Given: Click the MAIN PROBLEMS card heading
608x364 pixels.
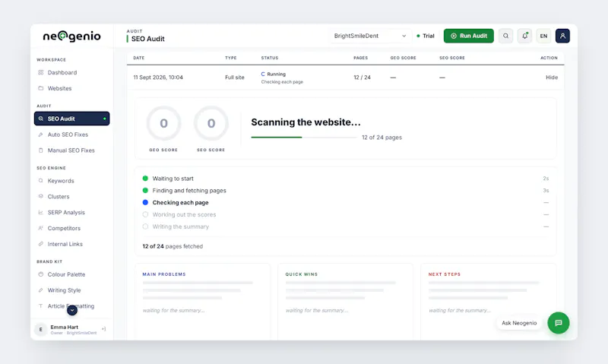Looking at the screenshot, I should point(164,274).
